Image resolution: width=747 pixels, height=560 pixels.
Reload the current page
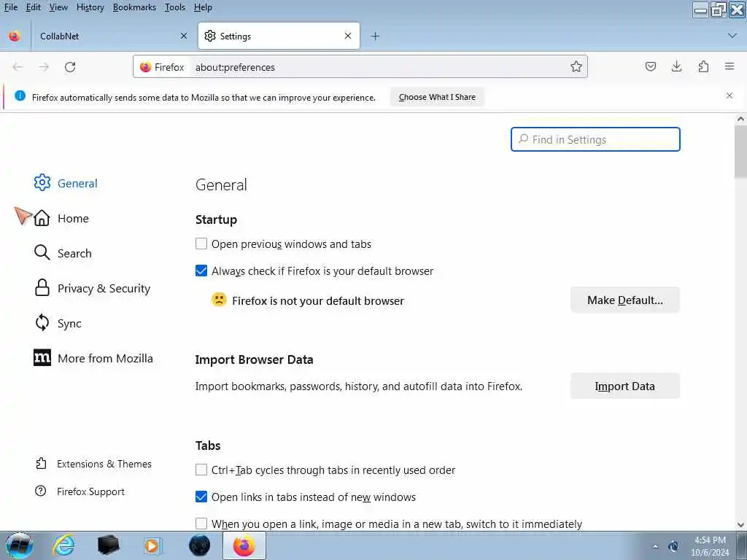pos(70,67)
